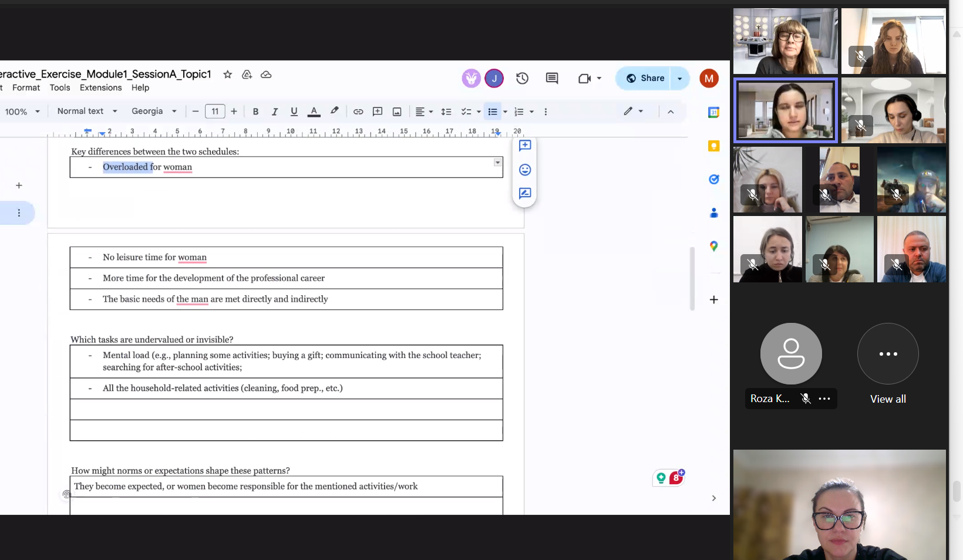Insert link from the toolbar
Image resolution: width=963 pixels, height=560 pixels.
(x=358, y=112)
